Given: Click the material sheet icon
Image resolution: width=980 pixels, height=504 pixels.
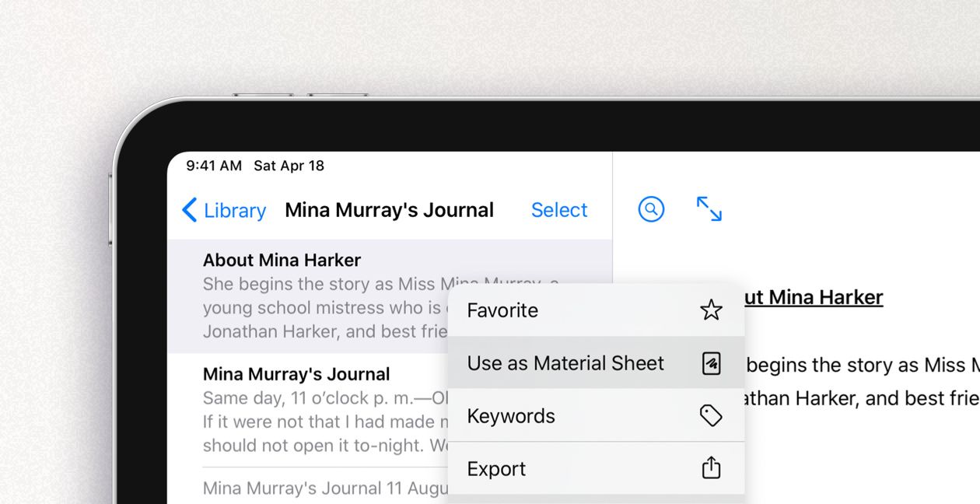Looking at the screenshot, I should [x=711, y=363].
